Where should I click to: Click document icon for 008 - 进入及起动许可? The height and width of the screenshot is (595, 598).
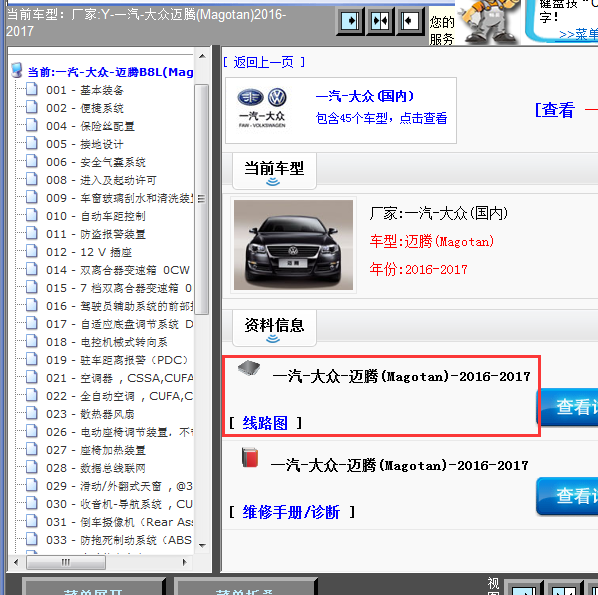click(x=32, y=179)
